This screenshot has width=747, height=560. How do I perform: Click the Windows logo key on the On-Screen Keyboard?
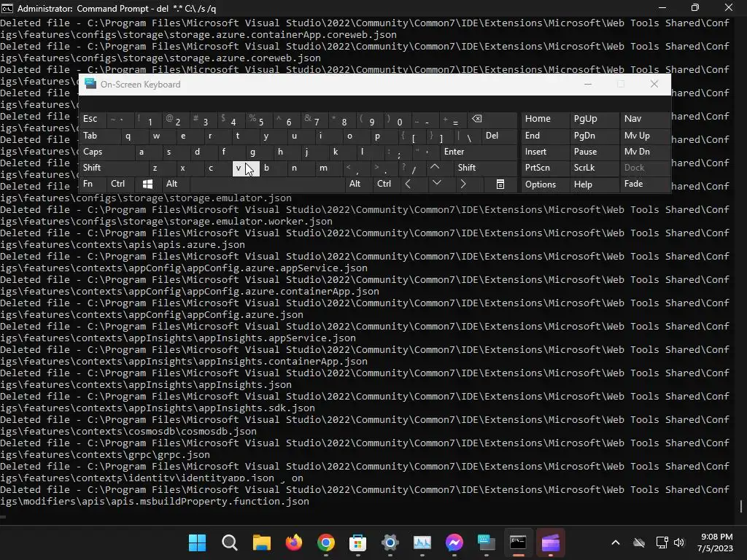coord(147,184)
